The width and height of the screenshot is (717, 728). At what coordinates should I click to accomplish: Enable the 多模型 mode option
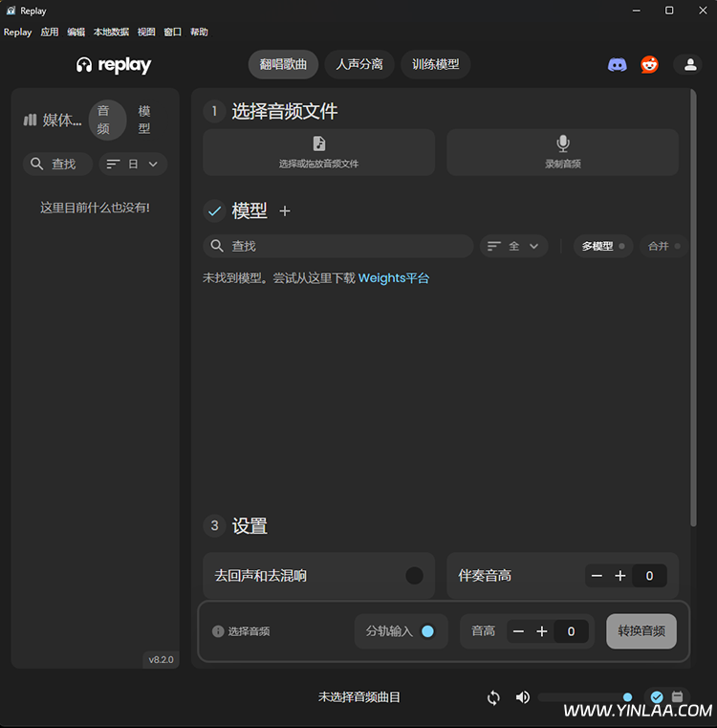[602, 246]
